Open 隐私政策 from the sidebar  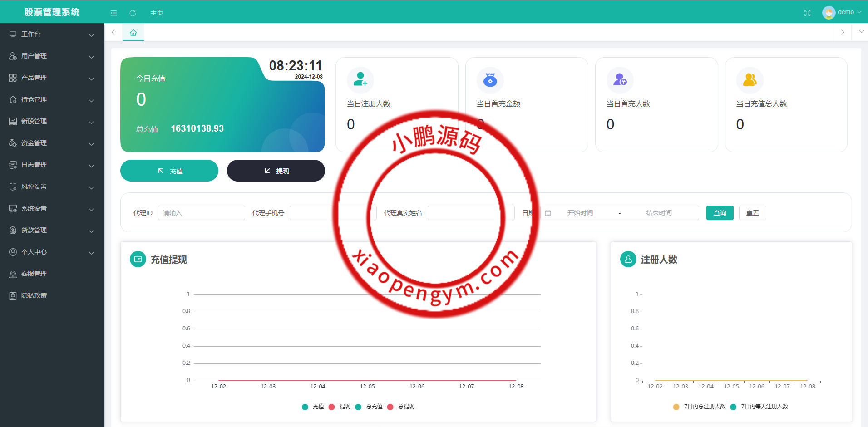[34, 295]
